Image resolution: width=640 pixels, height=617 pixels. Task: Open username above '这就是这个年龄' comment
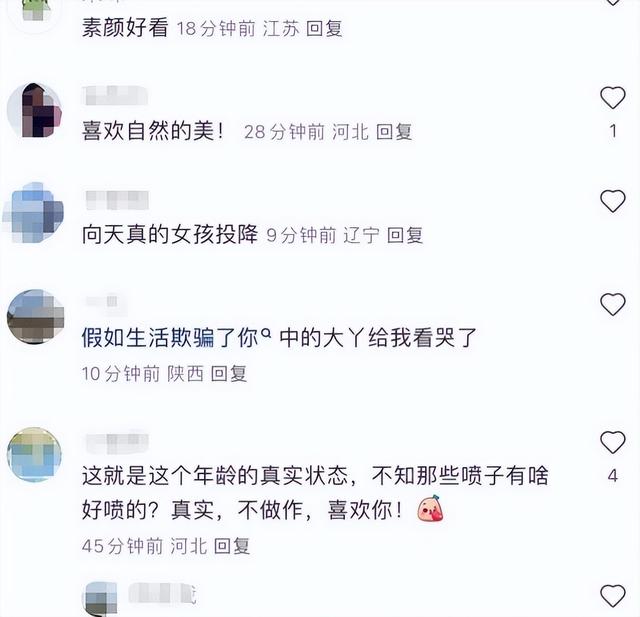click(117, 442)
